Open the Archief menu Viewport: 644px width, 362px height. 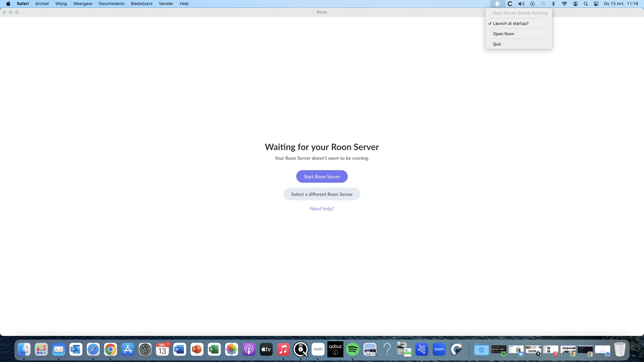(x=42, y=4)
